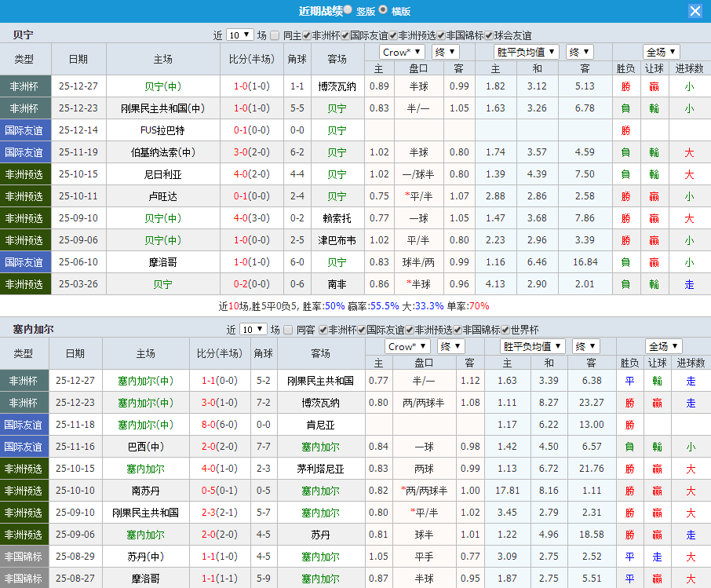
Task: Select the 竖版 layout radio button
Action: coord(347,10)
